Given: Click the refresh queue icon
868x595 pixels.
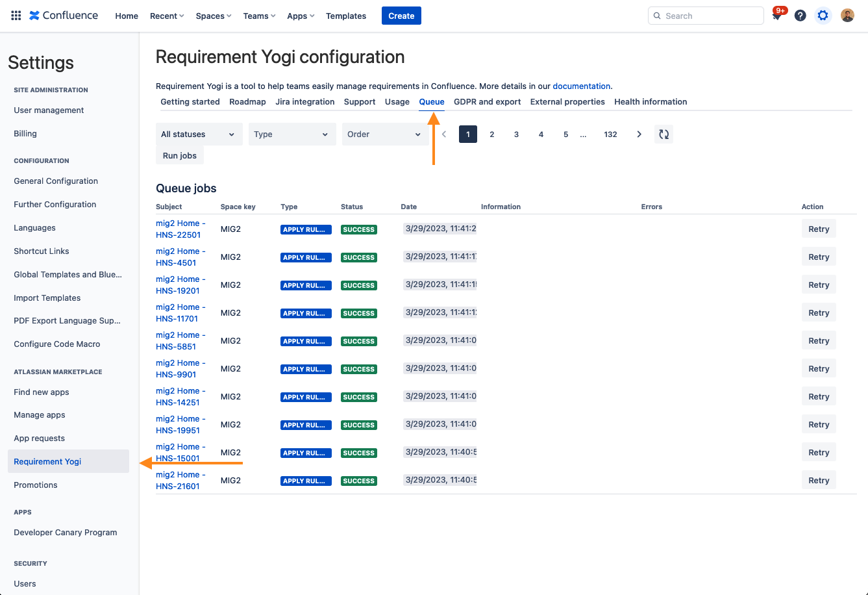Looking at the screenshot, I should click(x=663, y=134).
